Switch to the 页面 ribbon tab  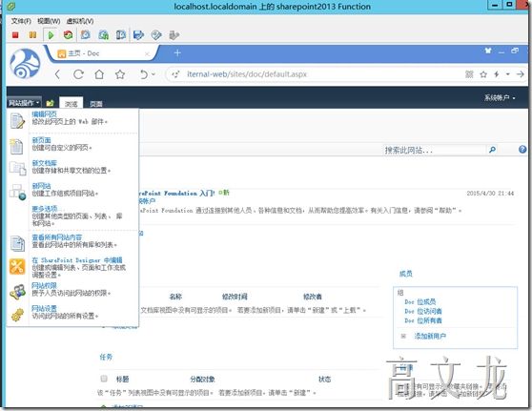pos(96,104)
